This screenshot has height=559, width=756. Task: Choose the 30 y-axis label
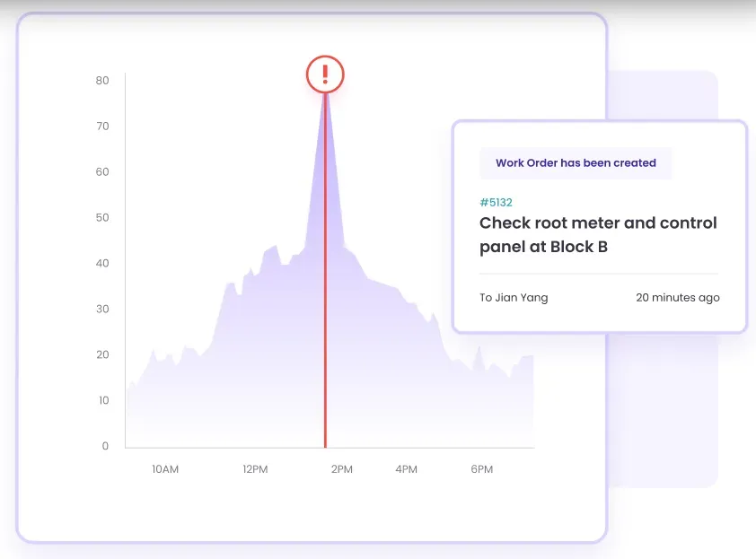click(102, 310)
